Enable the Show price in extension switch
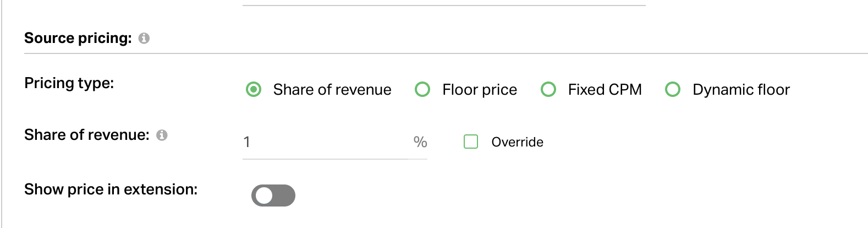 click(273, 196)
